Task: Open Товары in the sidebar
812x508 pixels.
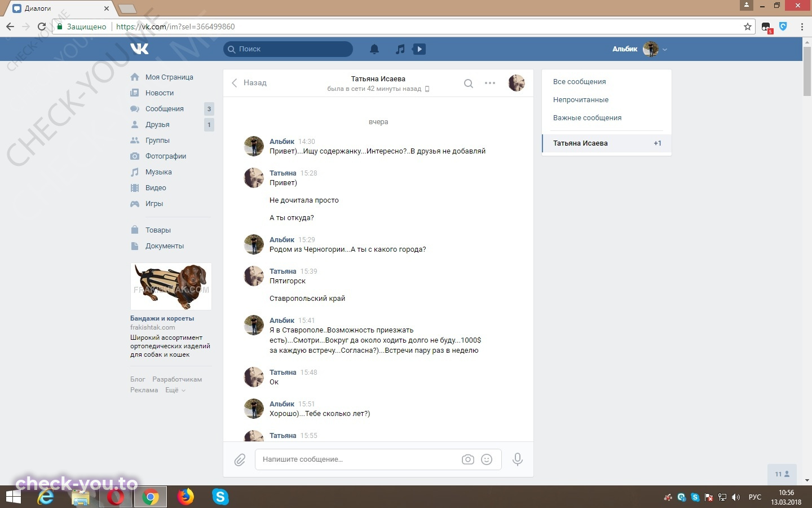Action: click(x=158, y=230)
